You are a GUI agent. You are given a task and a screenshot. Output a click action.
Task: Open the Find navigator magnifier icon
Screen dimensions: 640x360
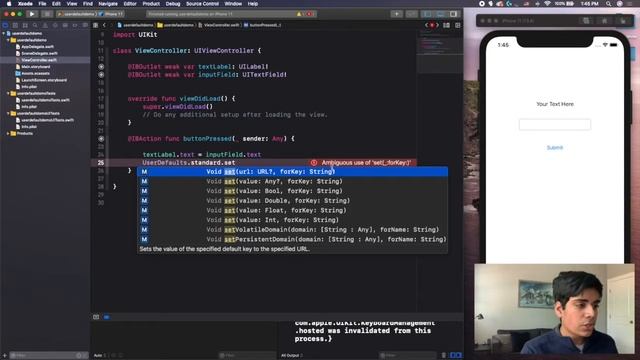pos(35,25)
